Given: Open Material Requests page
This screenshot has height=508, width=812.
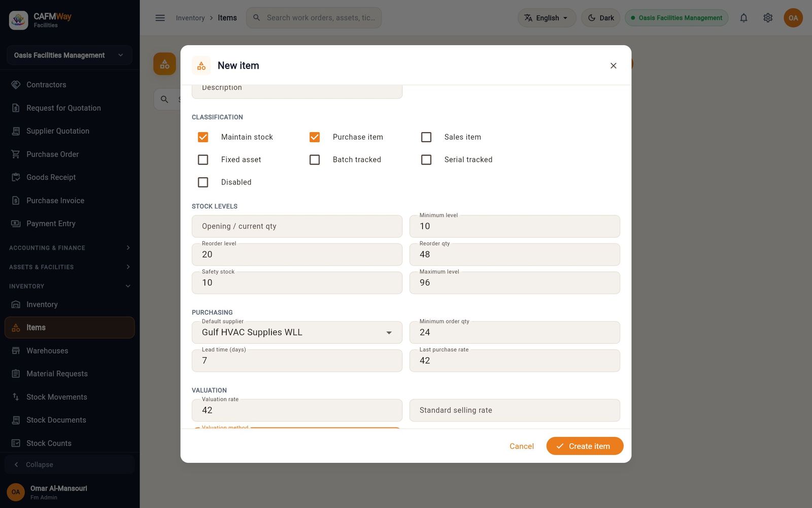Looking at the screenshot, I should [70, 374].
